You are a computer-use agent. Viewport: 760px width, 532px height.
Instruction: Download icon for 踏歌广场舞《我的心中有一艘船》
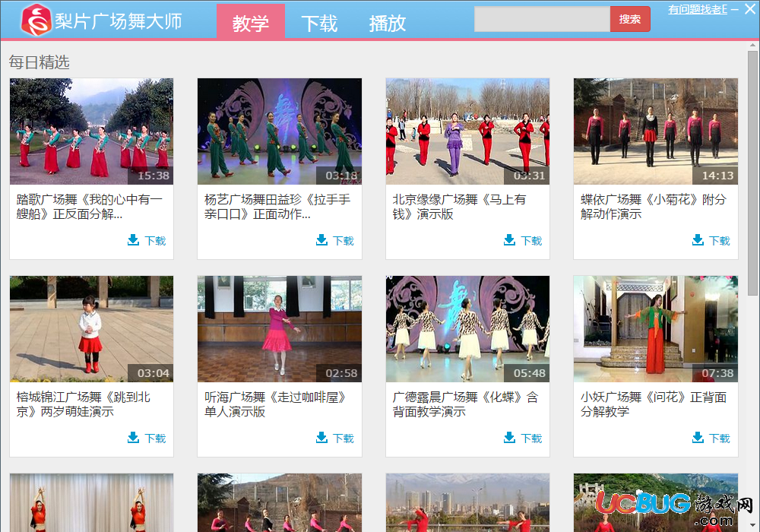point(133,240)
